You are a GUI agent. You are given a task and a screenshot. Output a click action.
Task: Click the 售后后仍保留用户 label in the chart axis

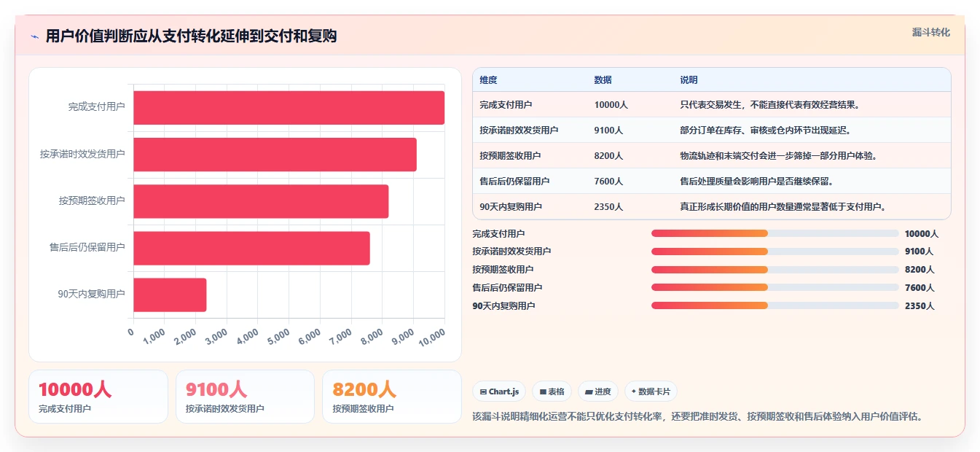point(87,247)
